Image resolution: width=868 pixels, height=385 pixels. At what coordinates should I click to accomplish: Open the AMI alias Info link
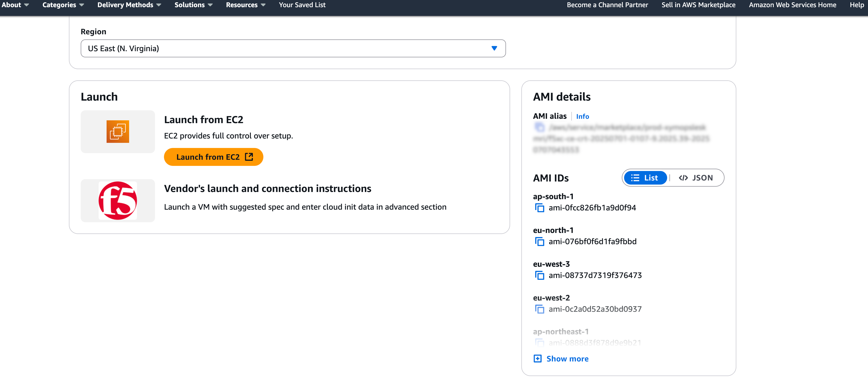(x=583, y=116)
